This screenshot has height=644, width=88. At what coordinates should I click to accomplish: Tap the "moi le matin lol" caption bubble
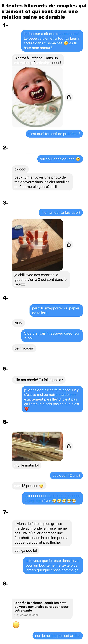27,465
